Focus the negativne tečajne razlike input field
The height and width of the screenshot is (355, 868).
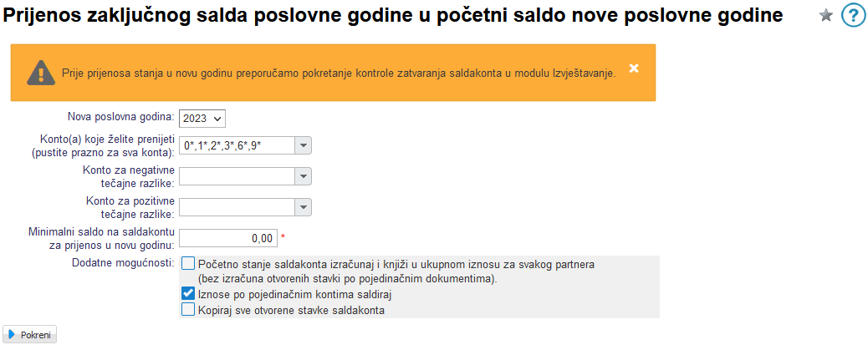click(x=237, y=175)
